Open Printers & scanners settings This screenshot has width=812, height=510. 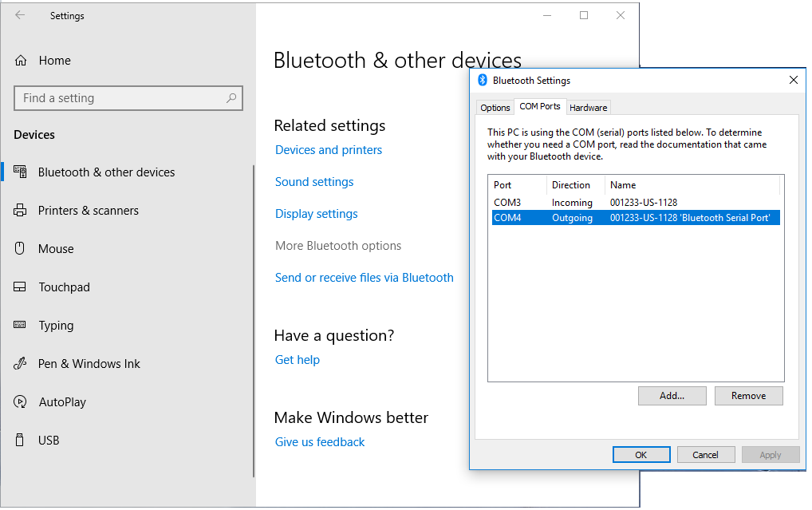tap(88, 211)
